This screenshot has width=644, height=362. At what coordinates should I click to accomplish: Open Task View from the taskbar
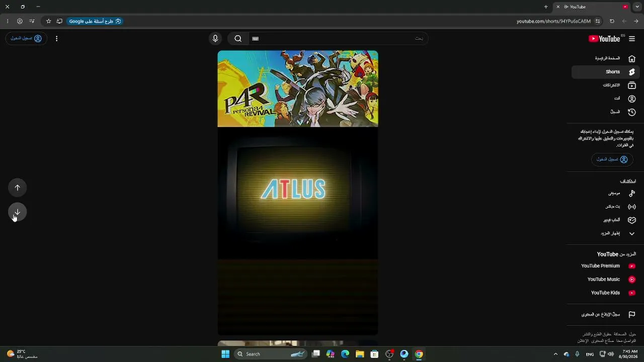click(x=316, y=354)
